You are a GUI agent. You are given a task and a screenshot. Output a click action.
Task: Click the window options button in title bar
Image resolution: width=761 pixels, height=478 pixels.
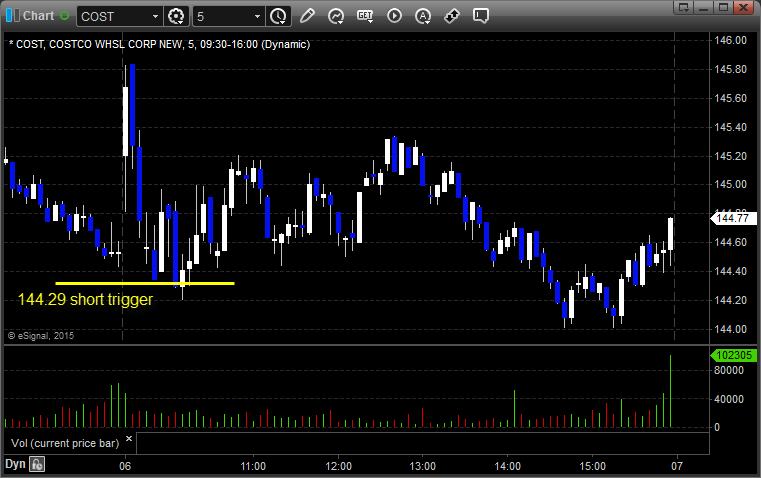pyautogui.click(x=684, y=7)
